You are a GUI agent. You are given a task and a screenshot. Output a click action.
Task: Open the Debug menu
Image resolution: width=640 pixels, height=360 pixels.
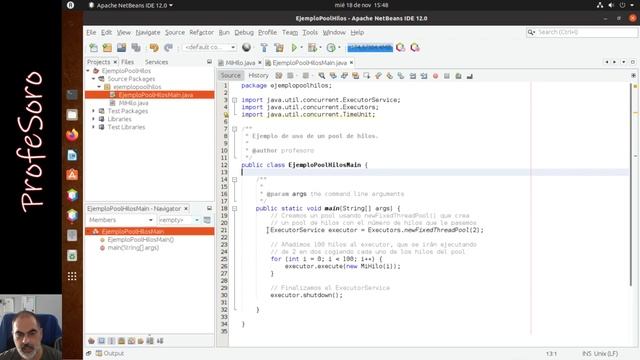tap(244, 32)
